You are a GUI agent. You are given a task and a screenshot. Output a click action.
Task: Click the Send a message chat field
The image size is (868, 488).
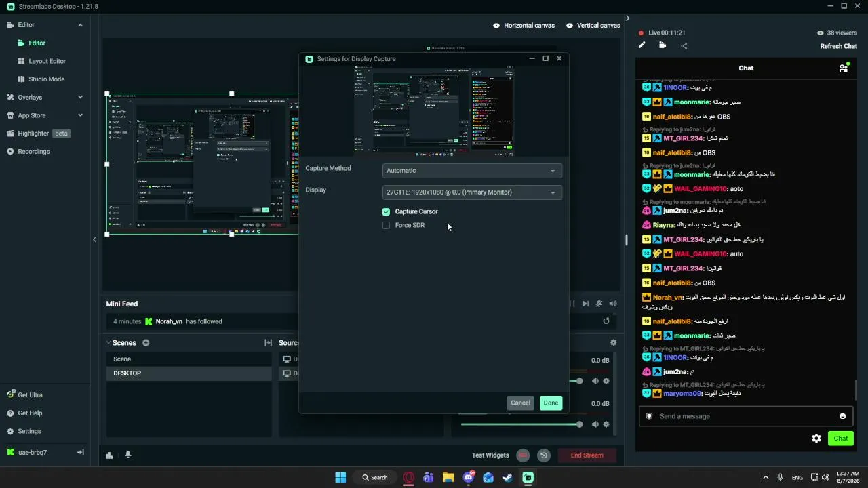(746, 416)
